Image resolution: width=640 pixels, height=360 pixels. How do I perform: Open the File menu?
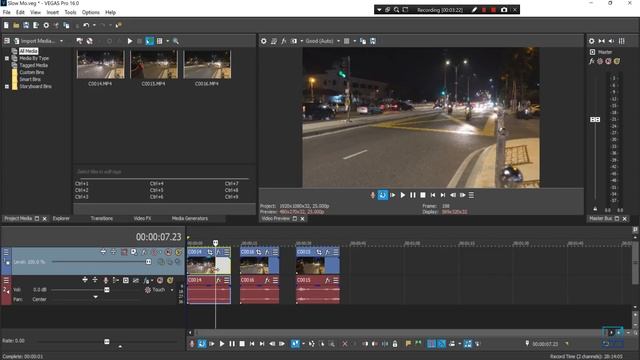tap(7, 12)
